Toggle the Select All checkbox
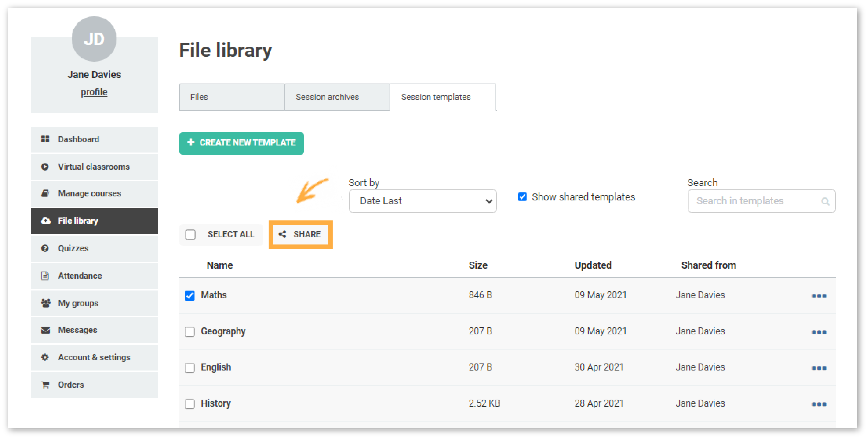868x439 pixels. pos(190,234)
